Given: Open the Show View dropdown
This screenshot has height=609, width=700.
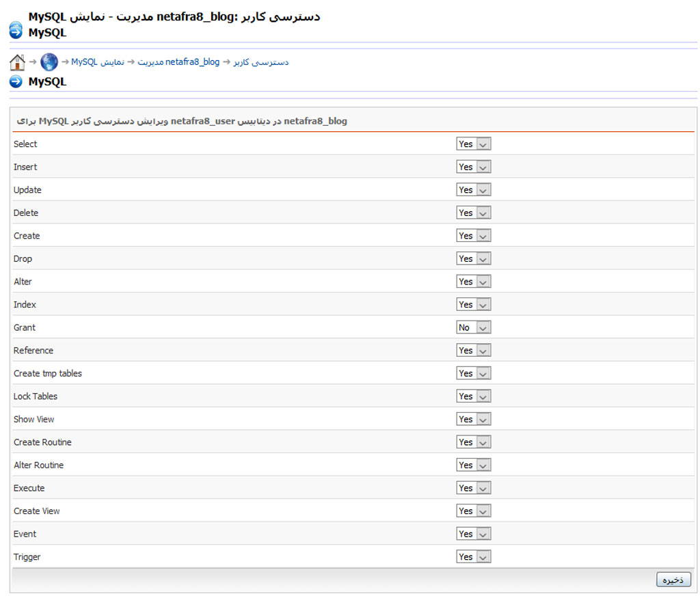Looking at the screenshot, I should [474, 419].
